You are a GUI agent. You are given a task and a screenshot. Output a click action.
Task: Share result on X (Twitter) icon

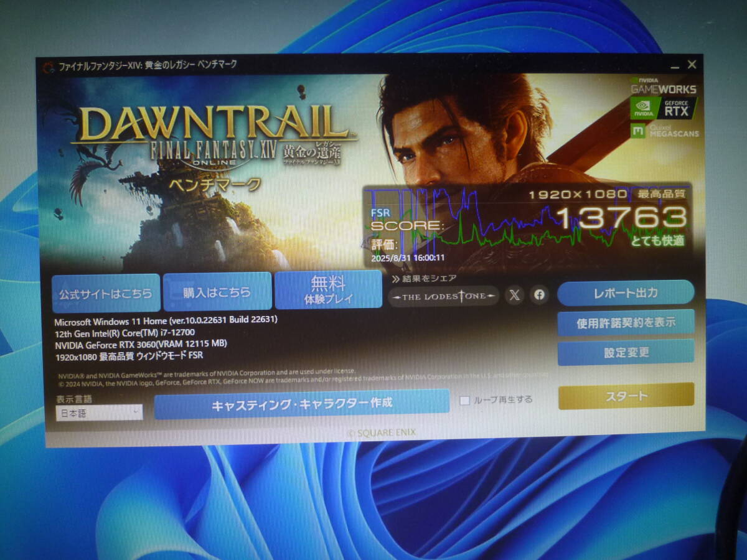tap(514, 296)
